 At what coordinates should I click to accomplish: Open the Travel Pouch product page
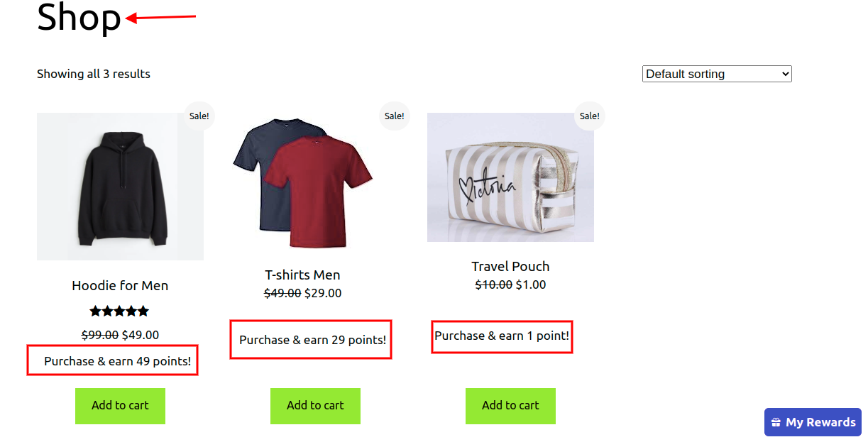pos(510,266)
